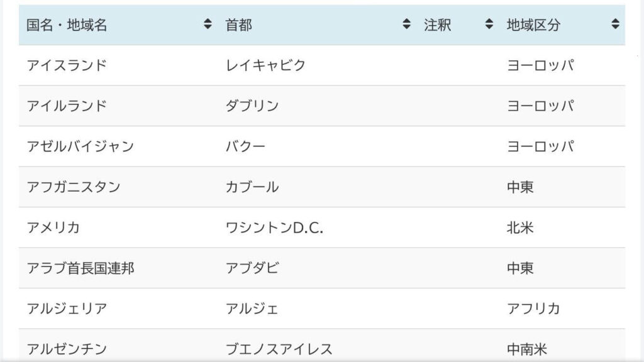The width and height of the screenshot is (644, 362).
Task: Click the アフガニスタン country name
Action: click(x=74, y=187)
